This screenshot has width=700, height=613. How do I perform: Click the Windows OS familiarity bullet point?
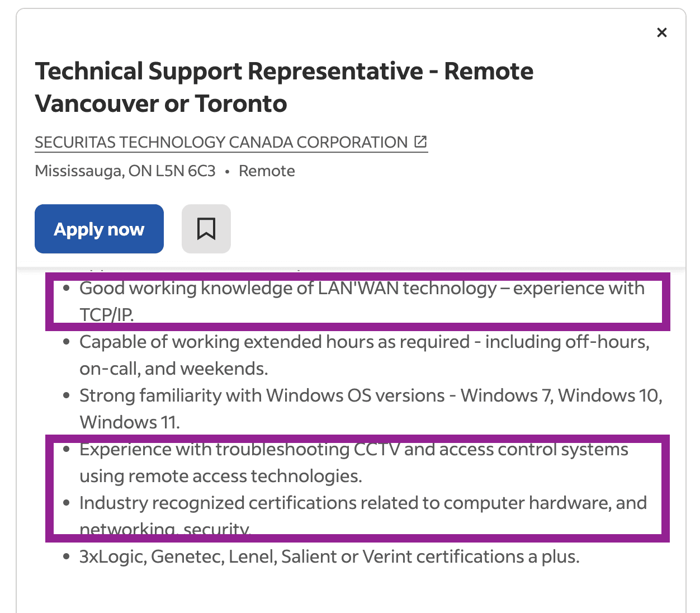pyautogui.click(x=371, y=408)
